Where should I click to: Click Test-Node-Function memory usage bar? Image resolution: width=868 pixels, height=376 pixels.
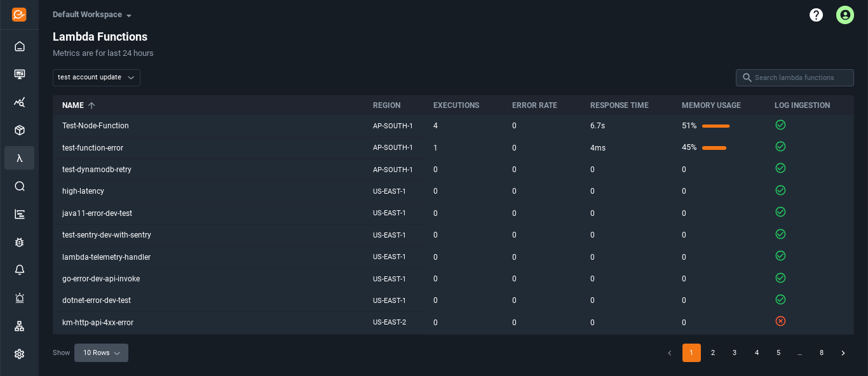coord(715,126)
